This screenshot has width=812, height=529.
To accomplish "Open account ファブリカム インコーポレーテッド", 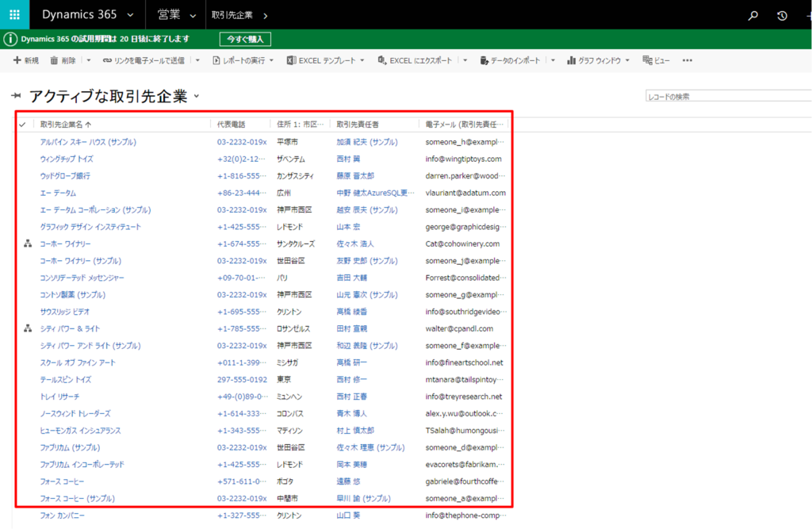I will [82, 465].
